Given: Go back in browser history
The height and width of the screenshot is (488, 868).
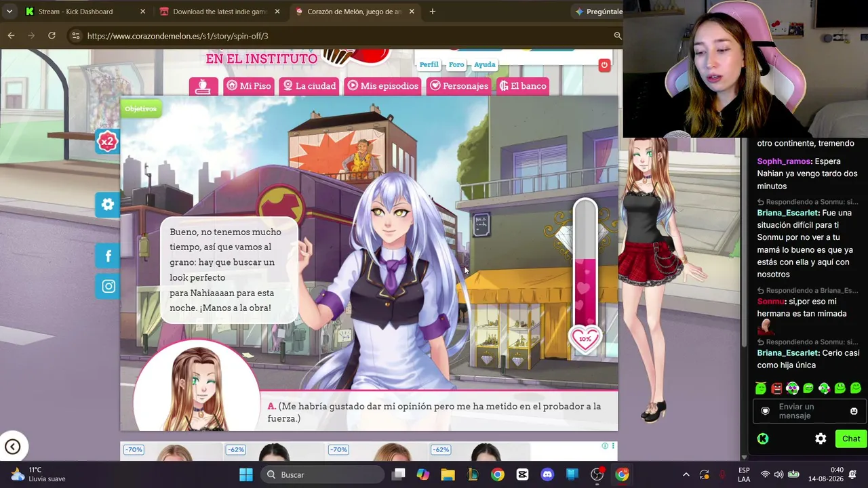Looking at the screenshot, I should tap(11, 36).
